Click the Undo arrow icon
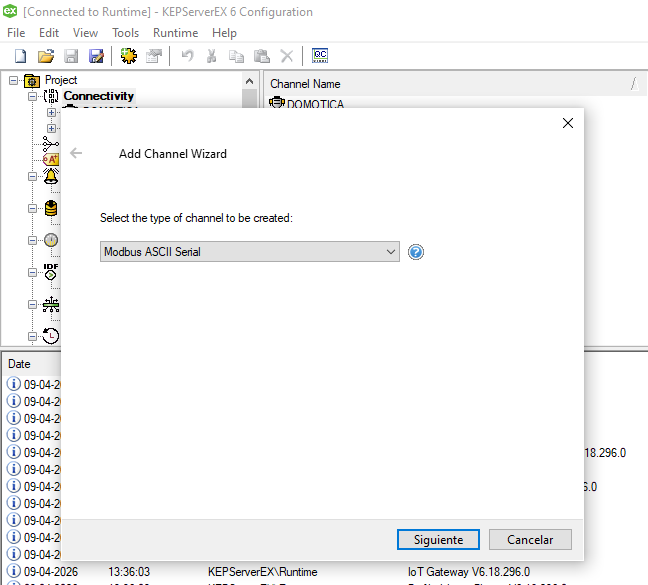The height and width of the screenshot is (585, 648). click(x=187, y=56)
